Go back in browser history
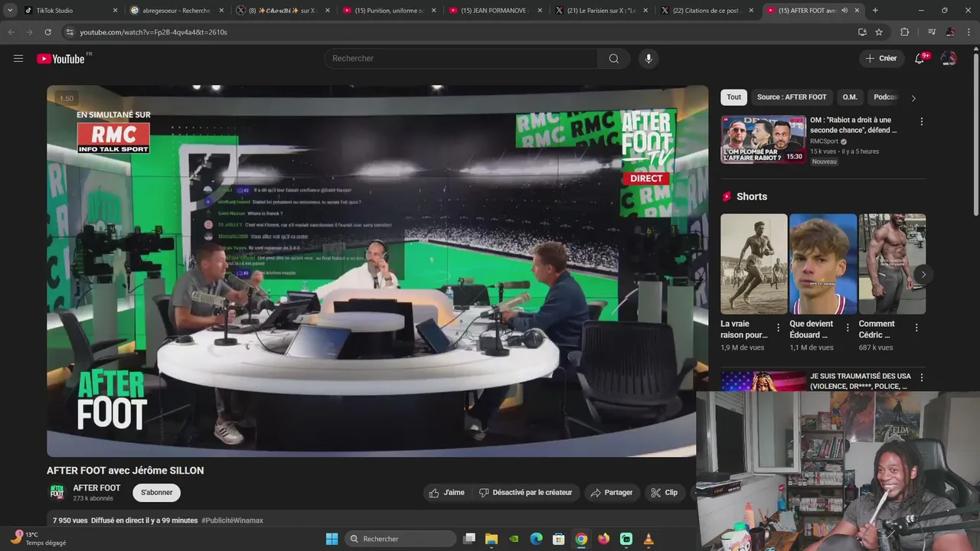Screen dimensions: 980x551 click(11, 32)
